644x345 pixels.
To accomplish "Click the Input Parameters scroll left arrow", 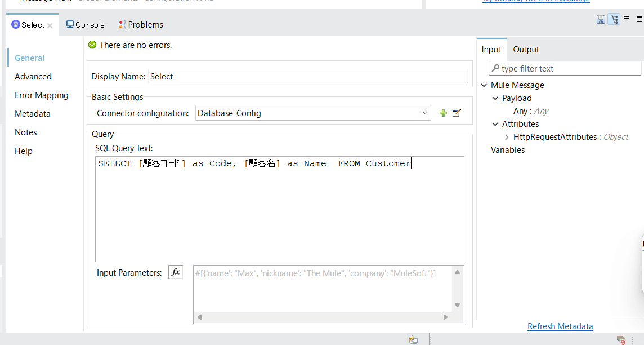I will (200, 317).
